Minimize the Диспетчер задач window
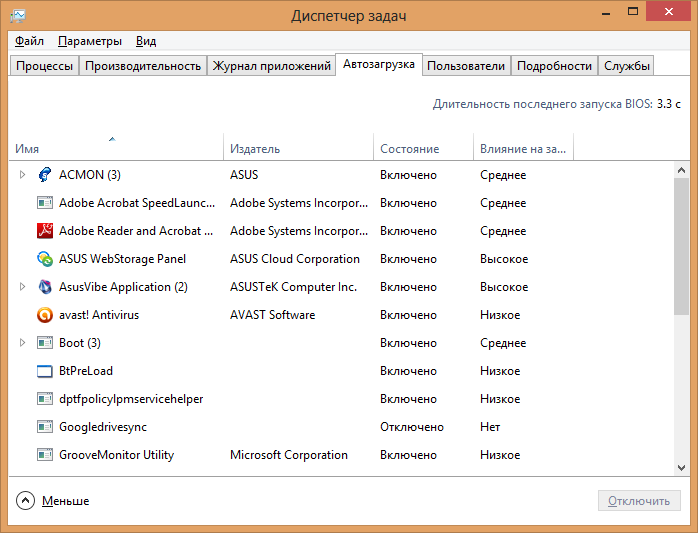The image size is (698, 533). point(605,12)
